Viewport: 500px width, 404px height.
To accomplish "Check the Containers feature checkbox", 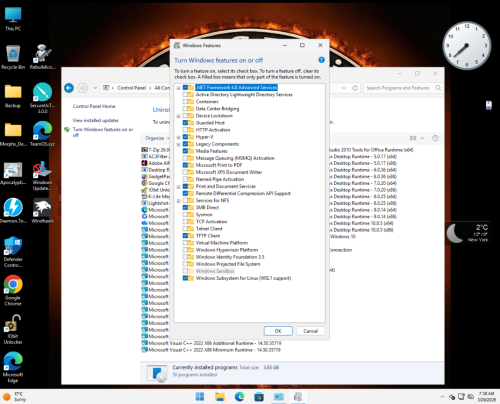I will click(185, 102).
